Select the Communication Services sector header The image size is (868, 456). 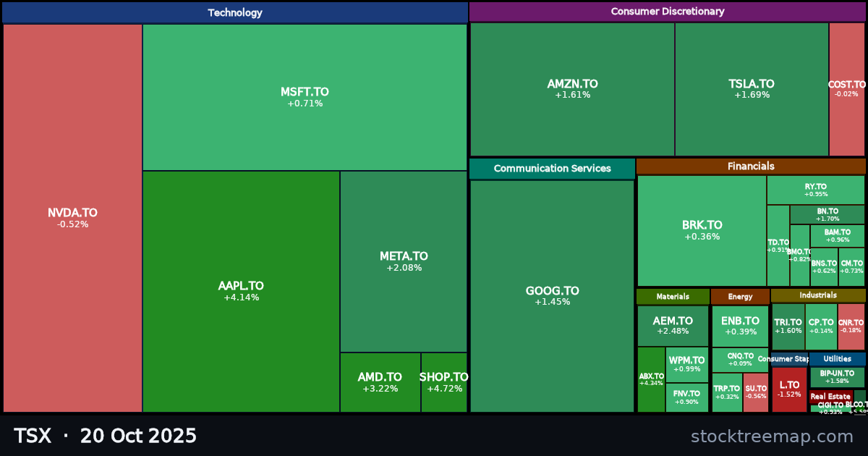tap(552, 169)
